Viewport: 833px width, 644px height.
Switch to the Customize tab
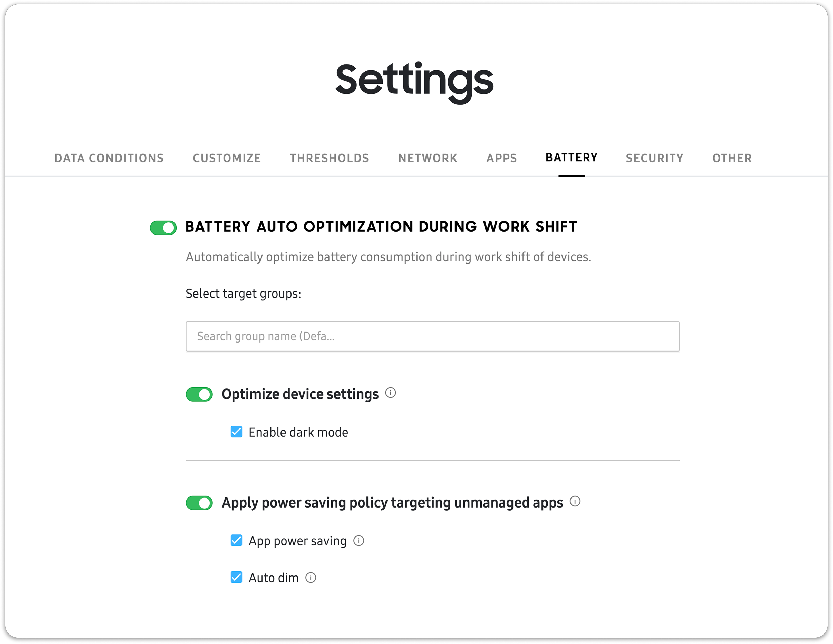point(227,158)
